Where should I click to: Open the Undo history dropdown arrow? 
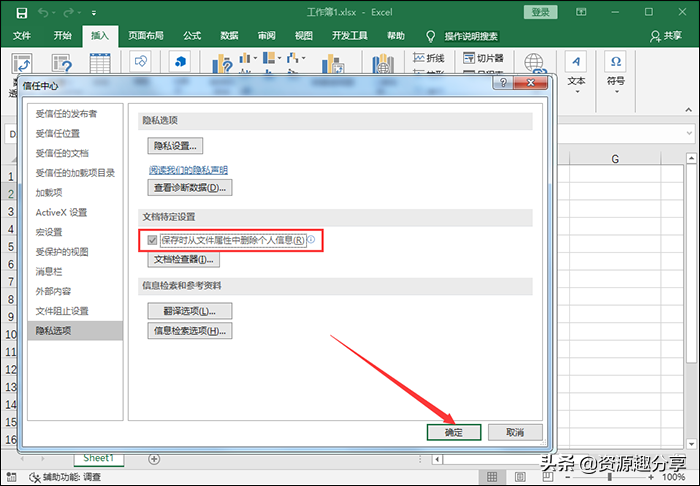pos(54,13)
